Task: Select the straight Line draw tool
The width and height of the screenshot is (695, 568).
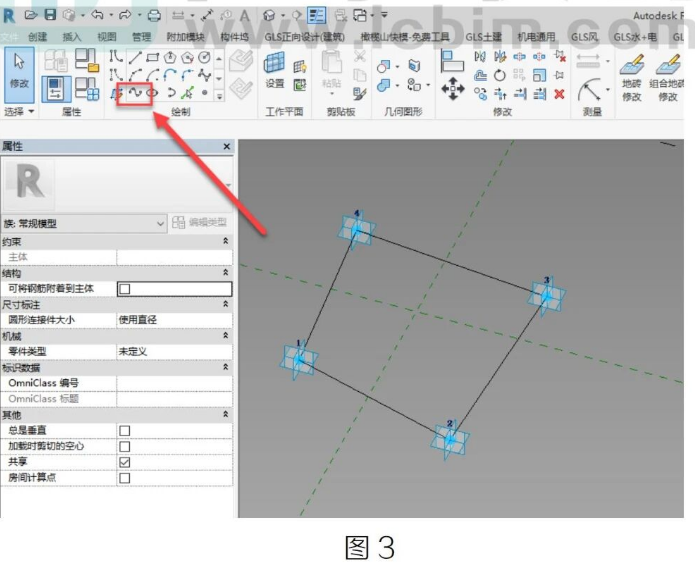Action: tap(135, 57)
